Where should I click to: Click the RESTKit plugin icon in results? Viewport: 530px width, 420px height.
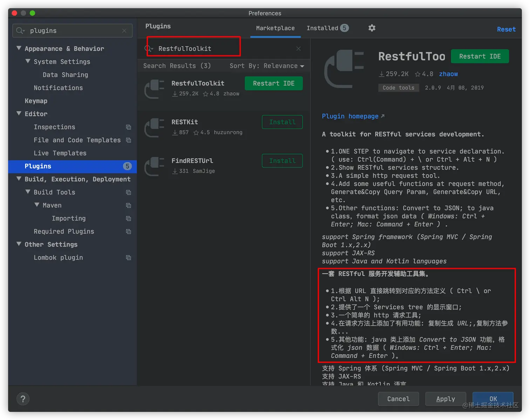coord(154,128)
